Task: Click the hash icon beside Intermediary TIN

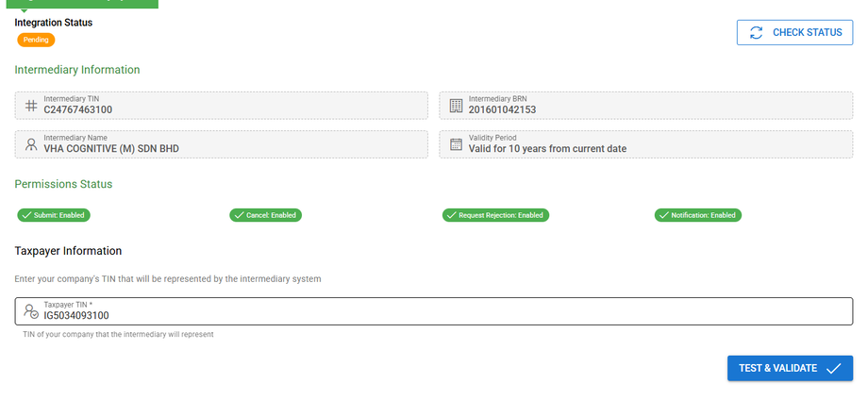Action: 31,106
